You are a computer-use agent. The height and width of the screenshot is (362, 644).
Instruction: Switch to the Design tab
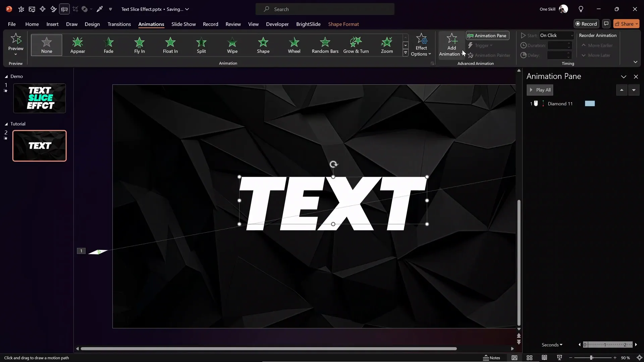92,24
